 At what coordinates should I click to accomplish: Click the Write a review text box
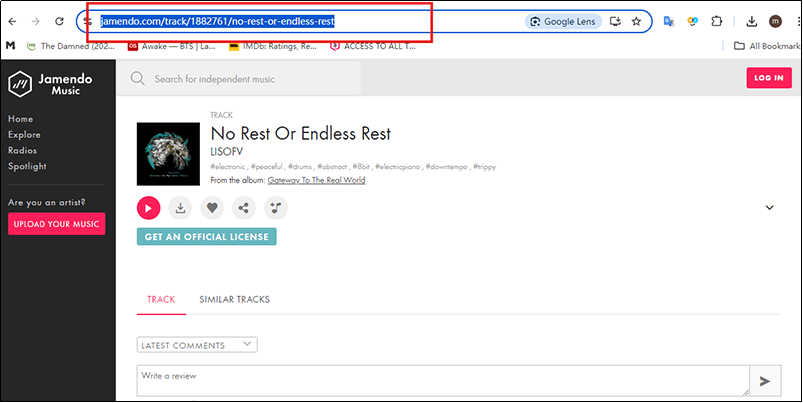pyautogui.click(x=442, y=379)
